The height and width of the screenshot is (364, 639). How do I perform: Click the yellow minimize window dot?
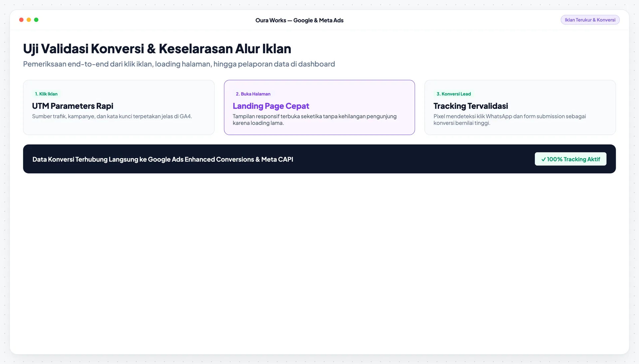(x=29, y=20)
